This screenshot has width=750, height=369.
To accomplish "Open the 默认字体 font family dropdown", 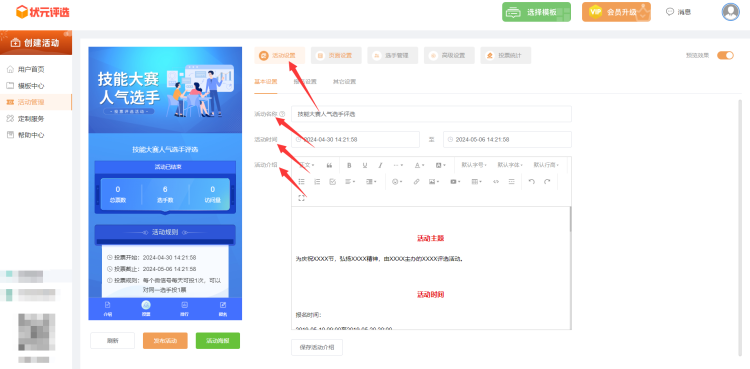I will pos(510,165).
